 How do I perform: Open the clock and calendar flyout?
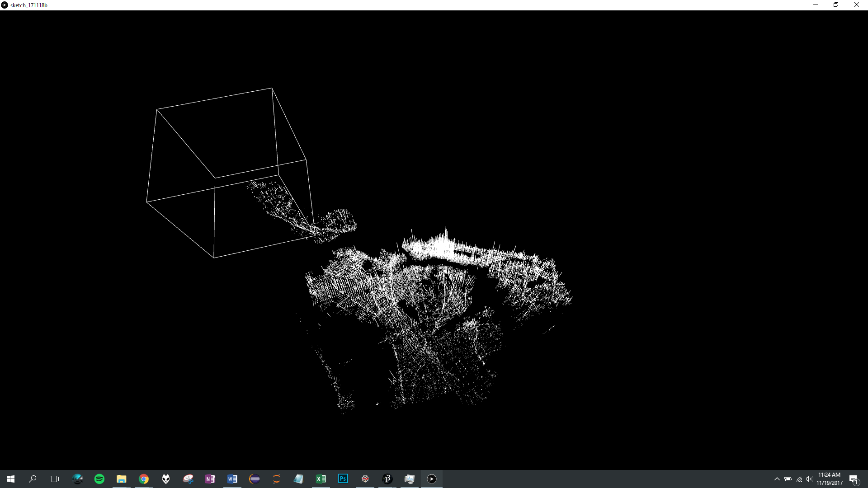pos(830,479)
